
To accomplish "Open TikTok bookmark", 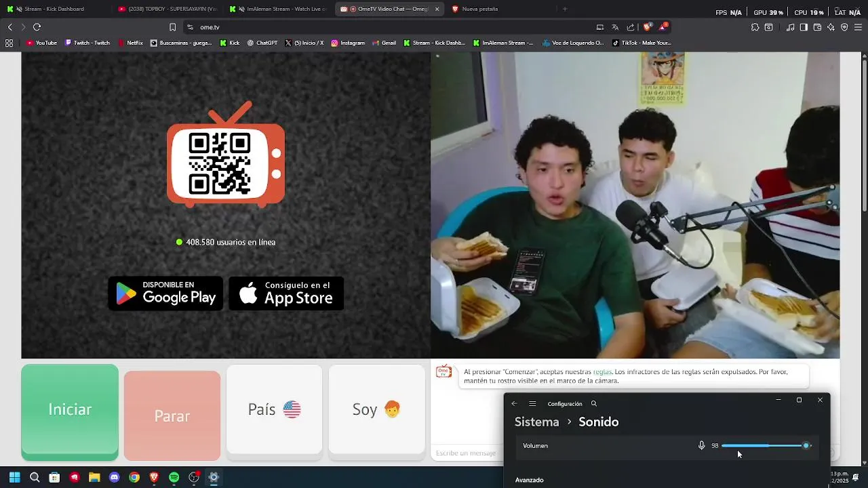I will tap(642, 43).
